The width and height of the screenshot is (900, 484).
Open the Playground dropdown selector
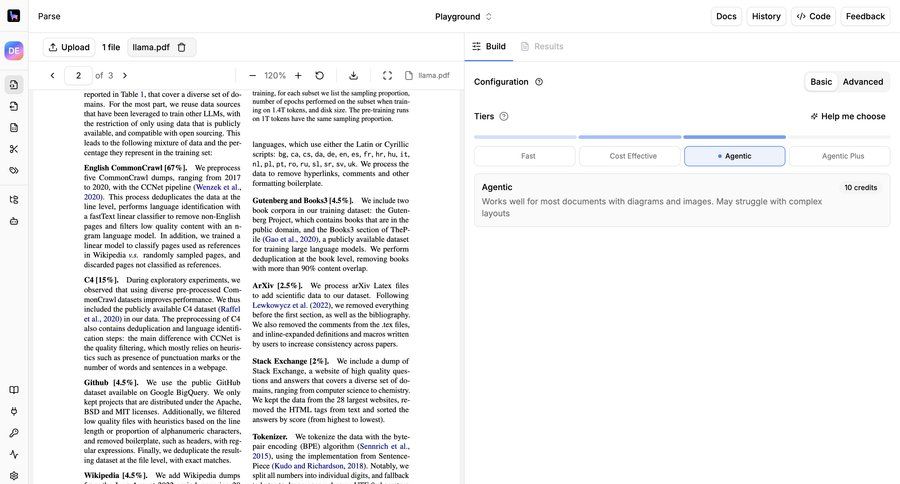pyautogui.click(x=463, y=16)
